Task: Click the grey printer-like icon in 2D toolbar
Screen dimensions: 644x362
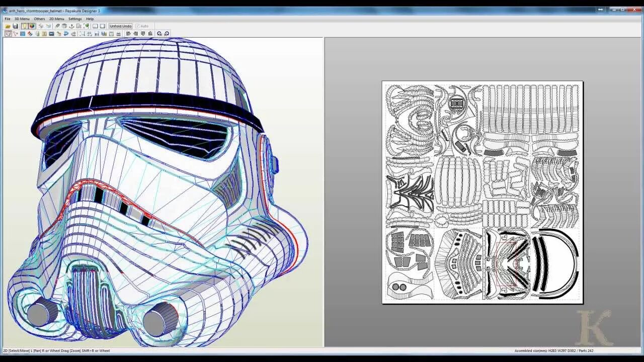Action: pyautogui.click(x=73, y=34)
